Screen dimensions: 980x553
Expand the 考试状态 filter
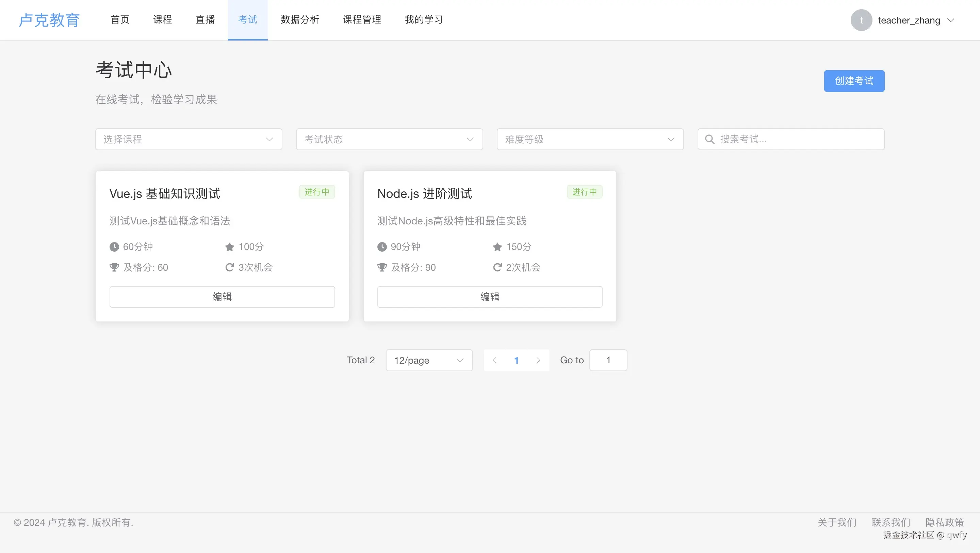(x=389, y=139)
